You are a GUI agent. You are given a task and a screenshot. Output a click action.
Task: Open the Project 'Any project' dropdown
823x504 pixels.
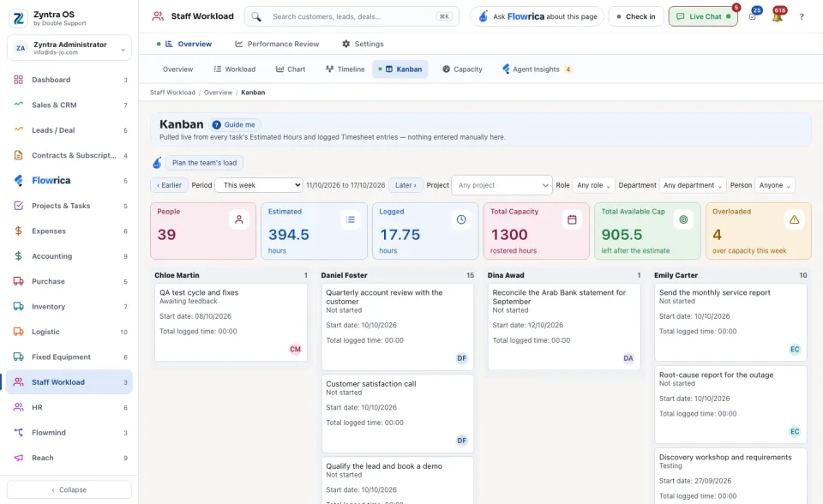tap(502, 185)
